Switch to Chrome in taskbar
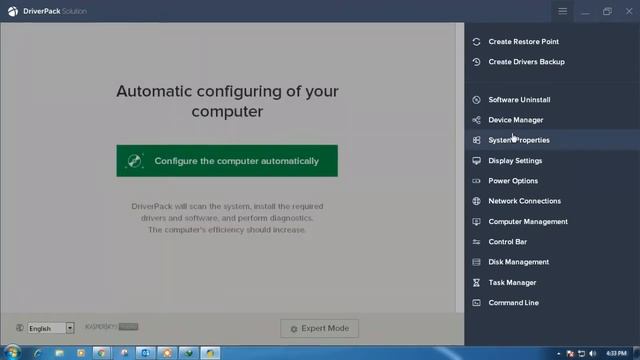 point(102,353)
